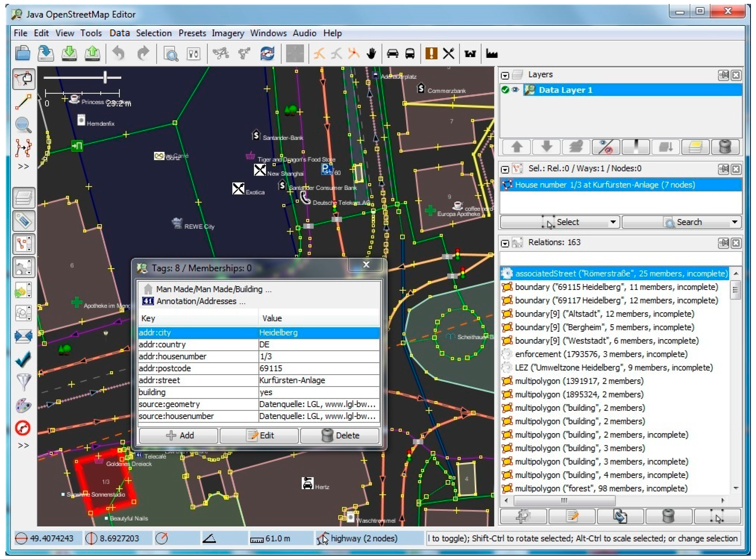Image resolution: width=756 pixels, height=559 pixels.
Task: Expand more toggle dialogs at sidebar bottom
Action: pos(23,445)
